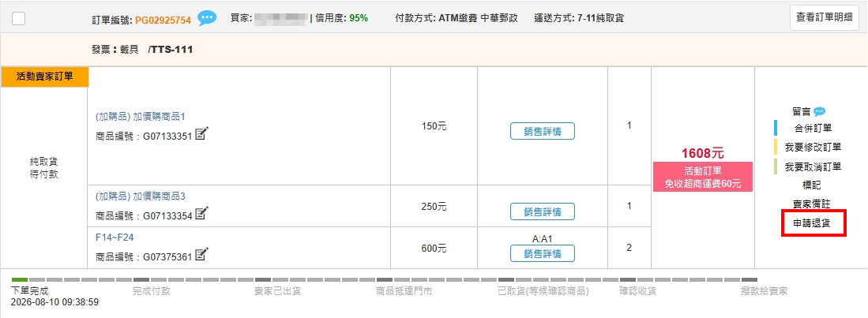Image resolution: width=868 pixels, height=318 pixels.
Task: Open 銷售詳情 for F14~F24 item
Action: point(543,254)
